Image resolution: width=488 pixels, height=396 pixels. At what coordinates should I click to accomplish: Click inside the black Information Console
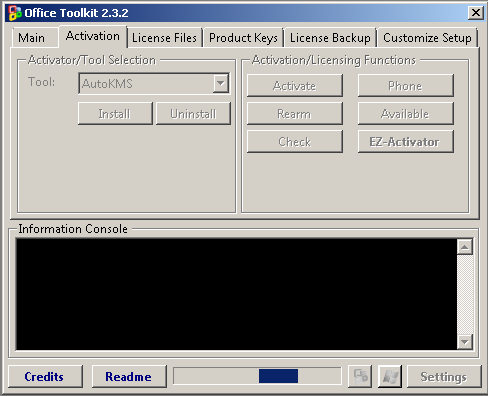pos(237,294)
